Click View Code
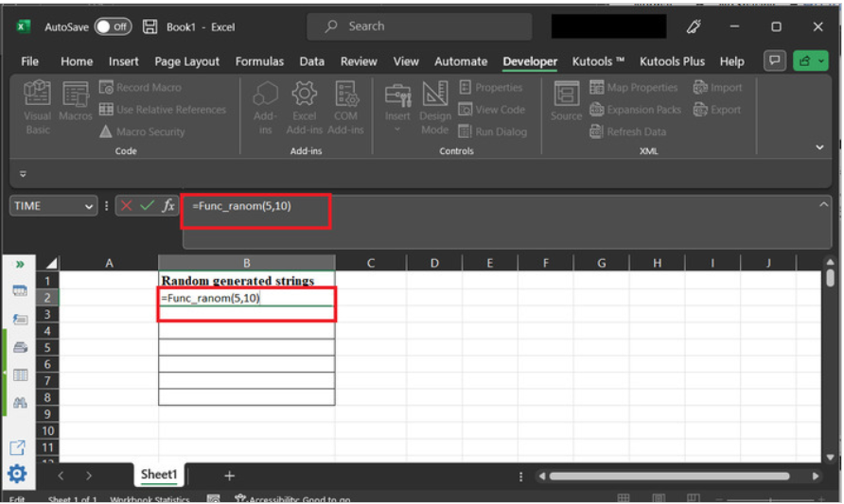 click(491, 109)
